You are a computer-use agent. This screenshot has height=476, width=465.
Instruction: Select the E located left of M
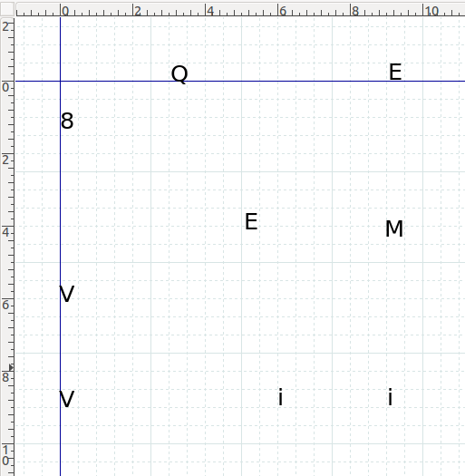[x=251, y=221]
